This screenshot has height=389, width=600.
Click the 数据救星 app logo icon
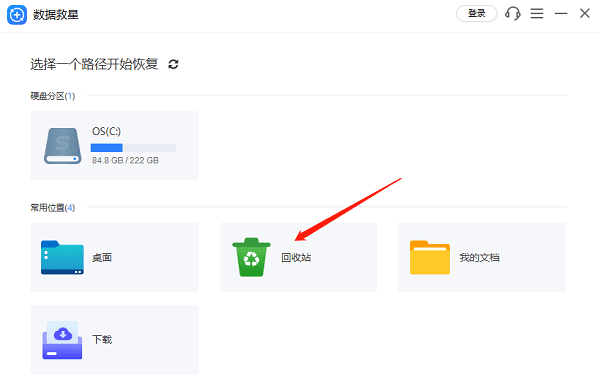(x=17, y=15)
